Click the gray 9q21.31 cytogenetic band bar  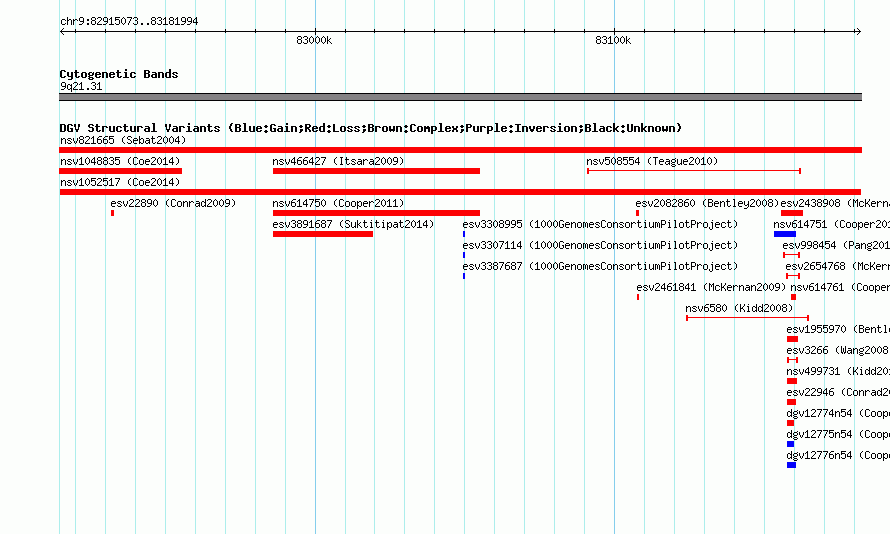tap(460, 97)
